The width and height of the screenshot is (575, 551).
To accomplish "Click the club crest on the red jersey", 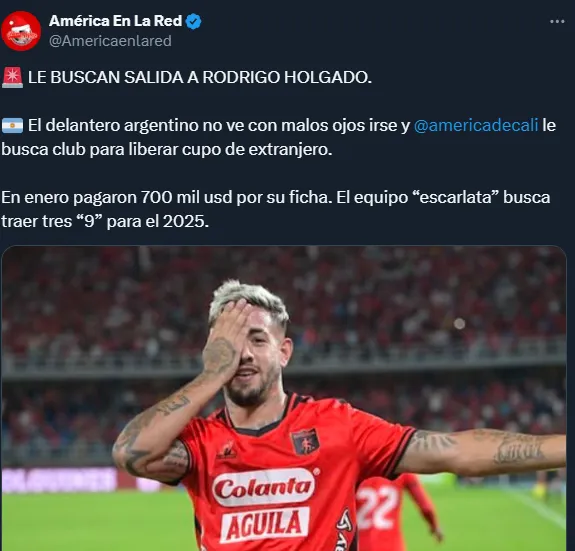I will (x=305, y=442).
